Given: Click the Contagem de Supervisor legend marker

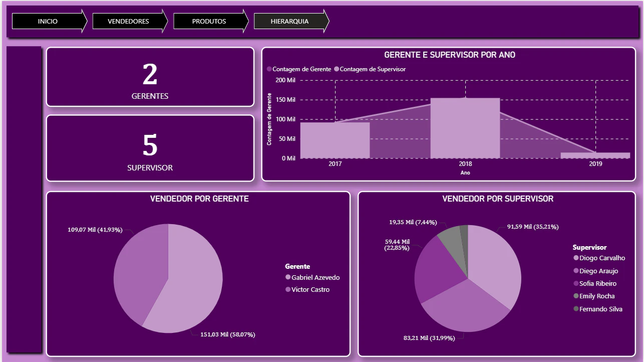Looking at the screenshot, I should click(337, 69).
